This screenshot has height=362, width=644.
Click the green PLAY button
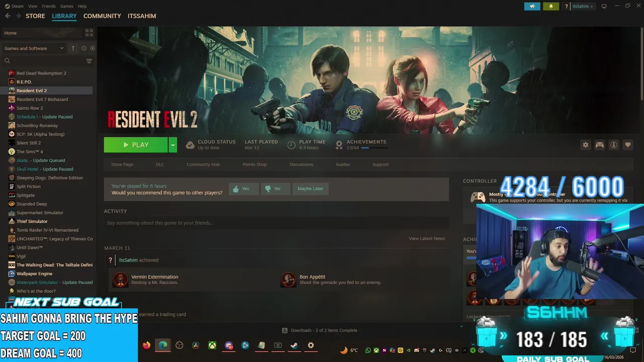pyautogui.click(x=136, y=145)
